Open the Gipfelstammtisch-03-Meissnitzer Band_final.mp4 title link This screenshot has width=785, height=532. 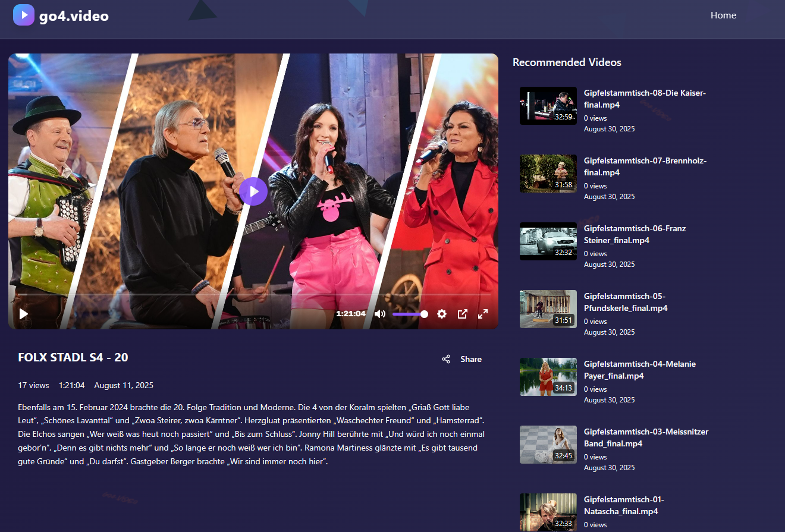(646, 437)
